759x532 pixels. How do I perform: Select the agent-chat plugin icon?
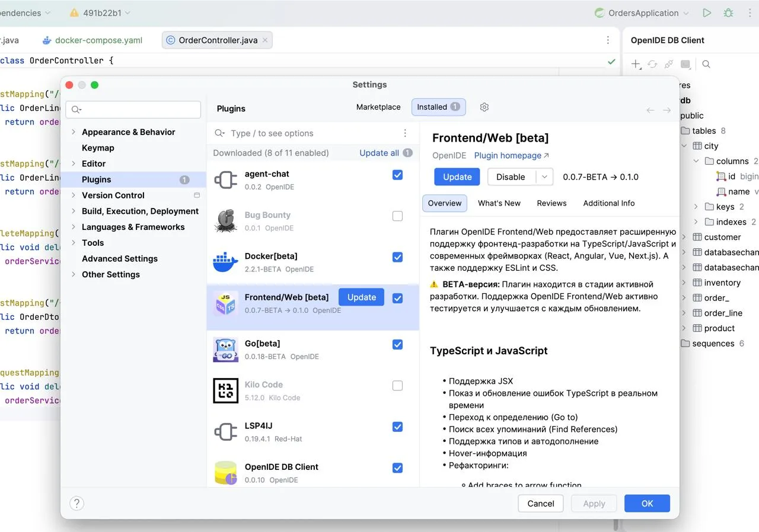point(225,180)
